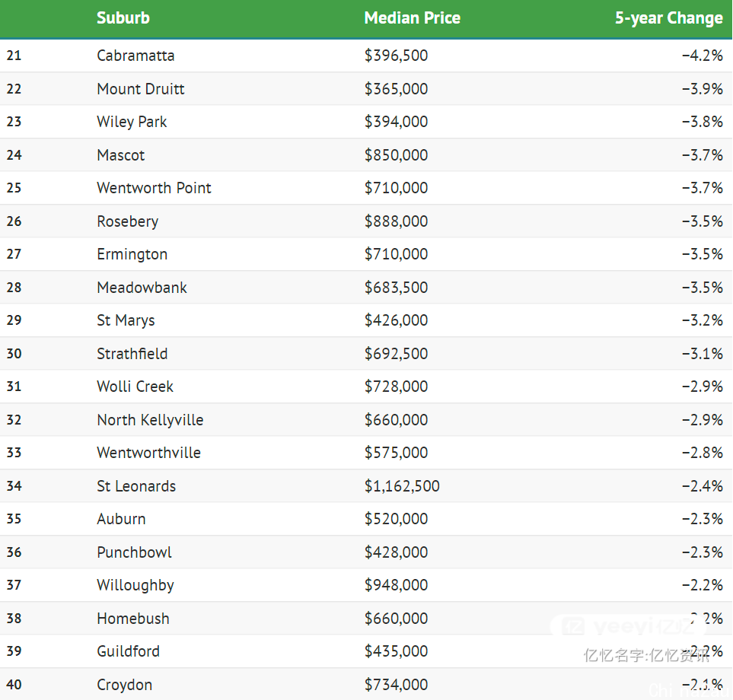Click the 5-year Change column header
Image resolution: width=733 pixels, height=700 pixels.
[x=669, y=18]
